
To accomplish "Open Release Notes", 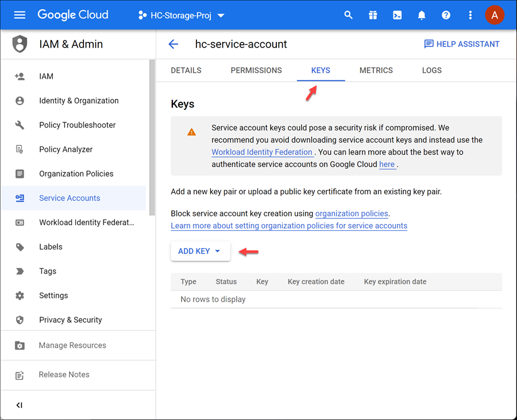I will coord(78,375).
